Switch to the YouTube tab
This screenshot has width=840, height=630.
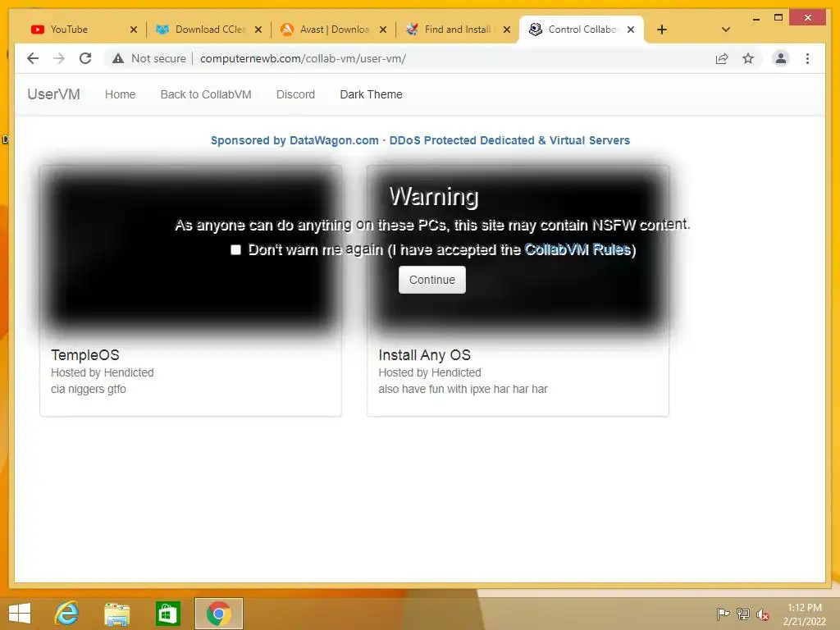coord(83,30)
